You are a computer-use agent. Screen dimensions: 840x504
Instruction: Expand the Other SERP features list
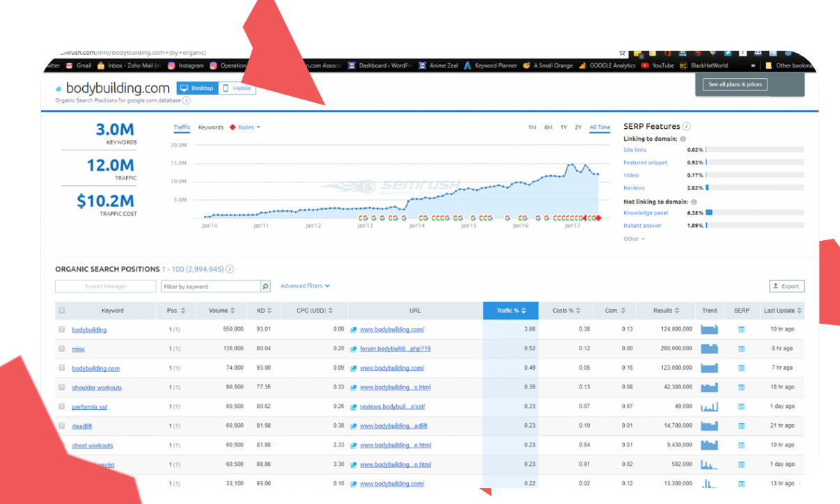[x=634, y=239]
